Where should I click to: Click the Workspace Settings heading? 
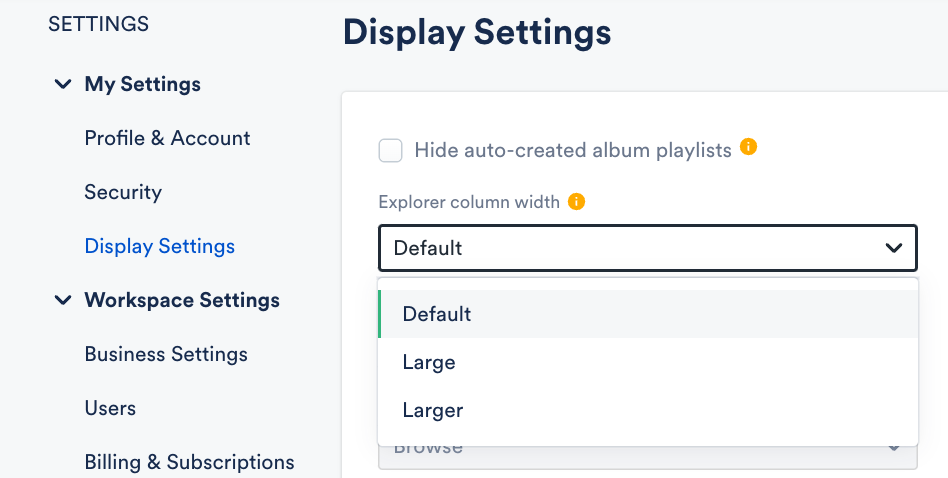pos(182,300)
